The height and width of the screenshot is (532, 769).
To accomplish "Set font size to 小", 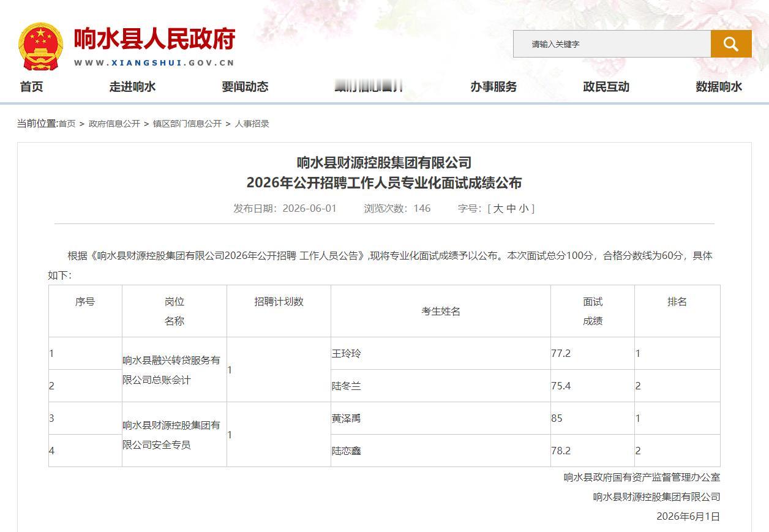I will pyautogui.click(x=524, y=208).
